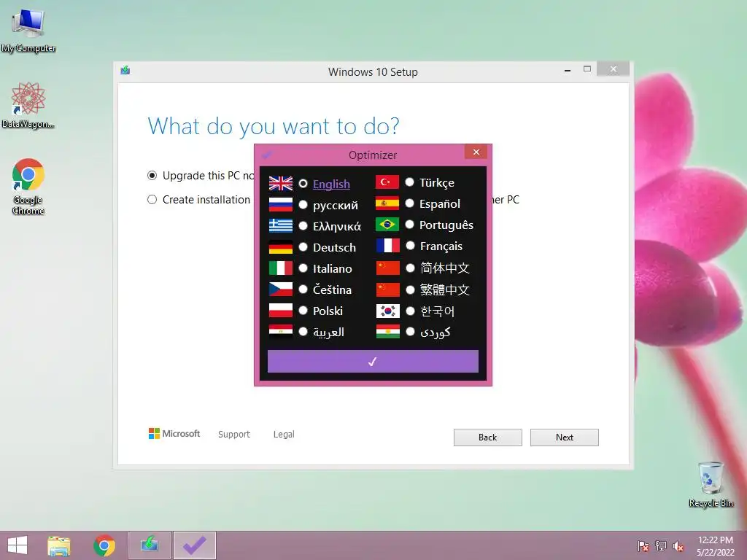This screenshot has width=747, height=560.
Task: Click Next in Windows 10 Setup
Action: point(565,437)
